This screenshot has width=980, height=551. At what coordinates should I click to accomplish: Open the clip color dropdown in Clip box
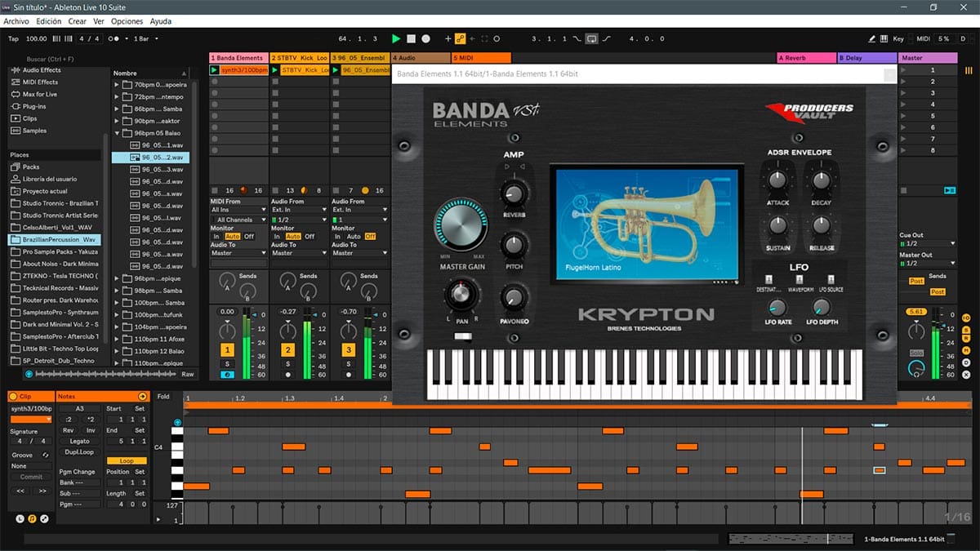[x=31, y=420]
